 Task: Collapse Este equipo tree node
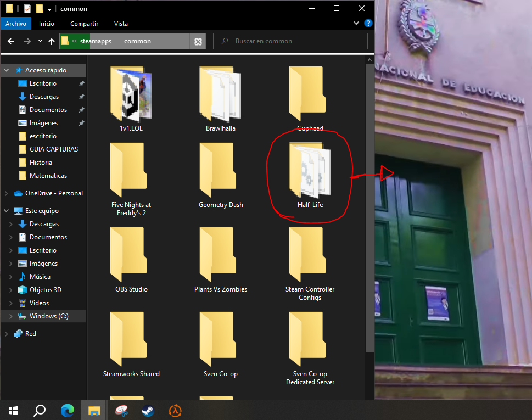[6, 211]
